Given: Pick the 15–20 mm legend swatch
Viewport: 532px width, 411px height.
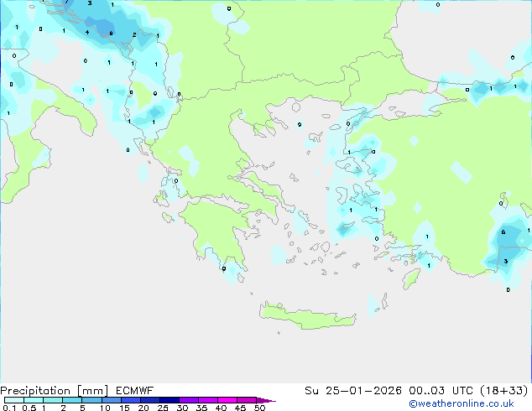Looking at the screenshot, I should 130,400.
